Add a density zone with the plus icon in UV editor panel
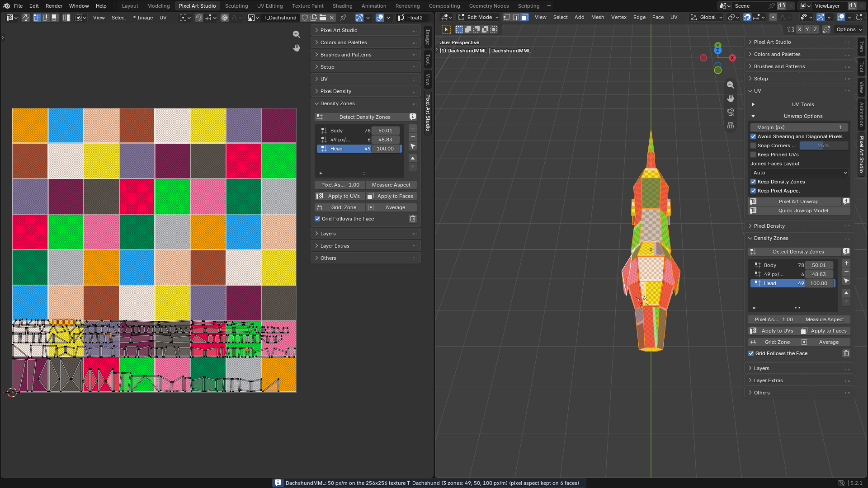The width and height of the screenshot is (868, 488). (x=413, y=128)
